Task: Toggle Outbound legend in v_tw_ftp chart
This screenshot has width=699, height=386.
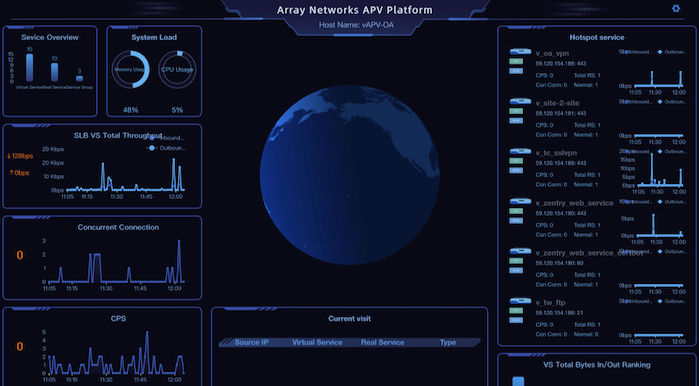Action: tap(672, 302)
